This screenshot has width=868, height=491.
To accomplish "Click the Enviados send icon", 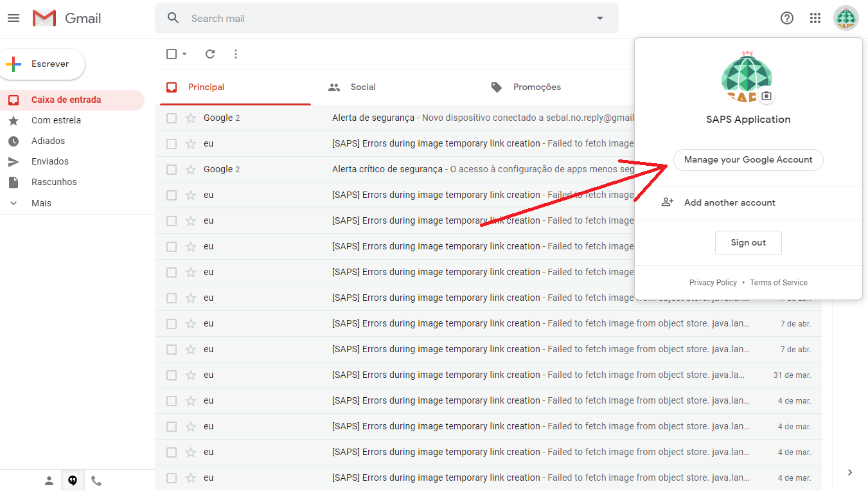I will 13,161.
